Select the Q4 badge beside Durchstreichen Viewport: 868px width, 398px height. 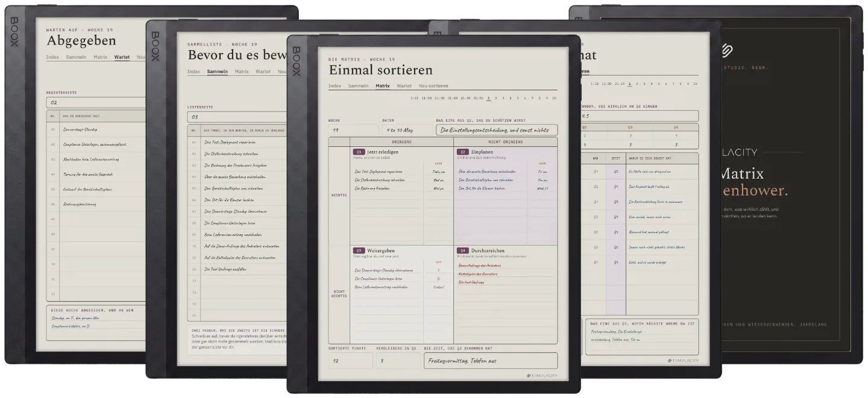[463, 250]
